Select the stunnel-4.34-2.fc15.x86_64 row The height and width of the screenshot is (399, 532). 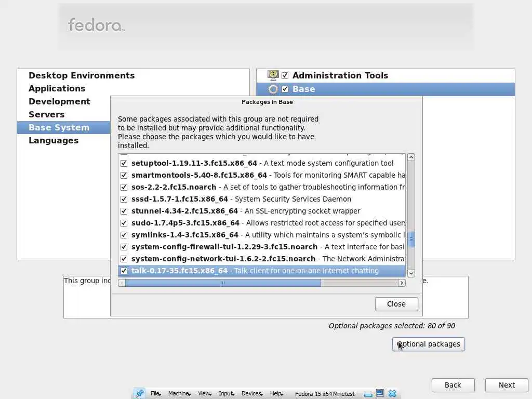pos(262,211)
